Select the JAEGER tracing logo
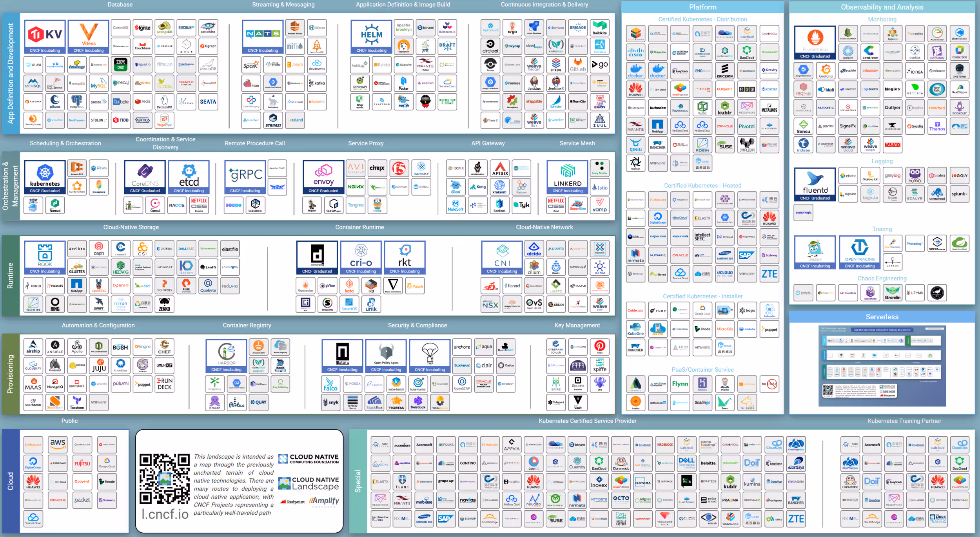Screen dimensions: 980x537 pos(815,252)
